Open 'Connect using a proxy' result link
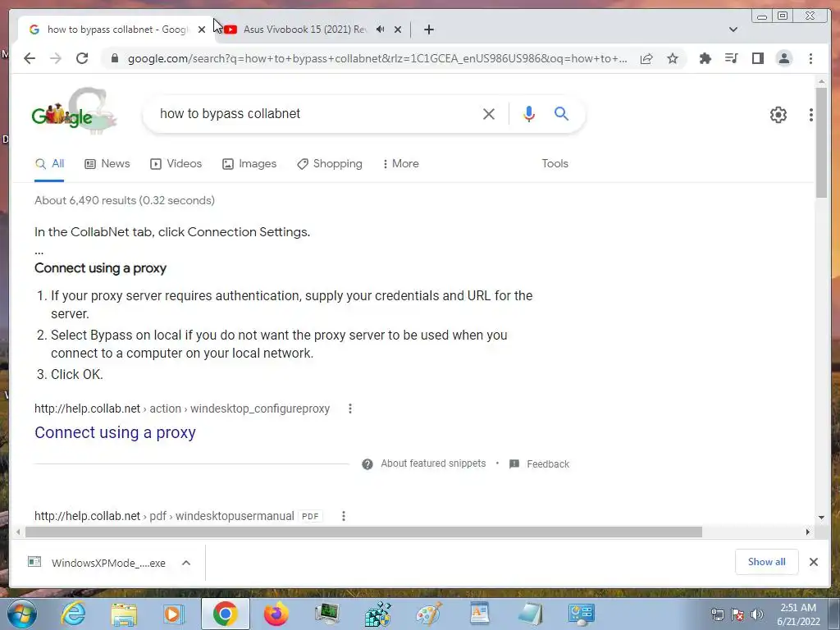Viewport: 840px width, 630px height. tap(115, 432)
